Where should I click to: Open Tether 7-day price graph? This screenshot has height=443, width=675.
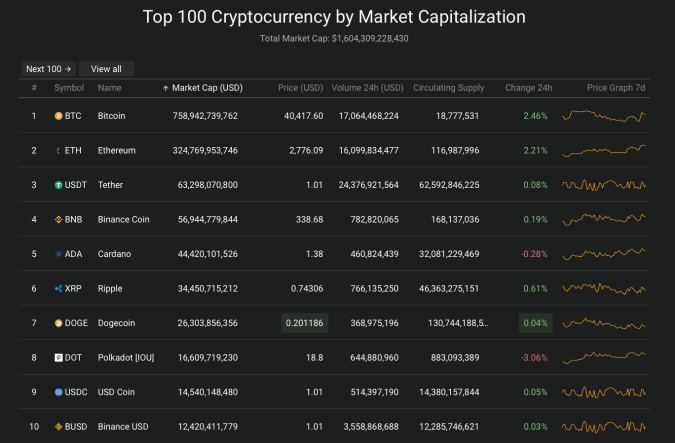pyautogui.click(x=604, y=185)
